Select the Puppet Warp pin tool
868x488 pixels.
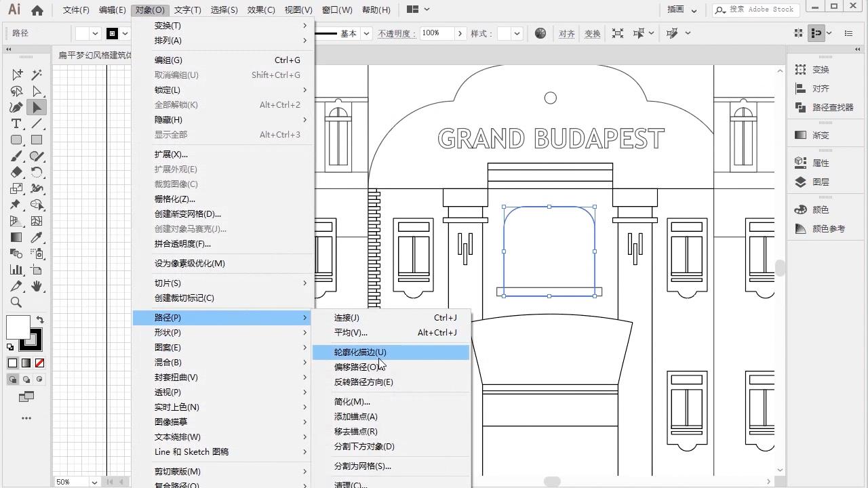pos(16,205)
